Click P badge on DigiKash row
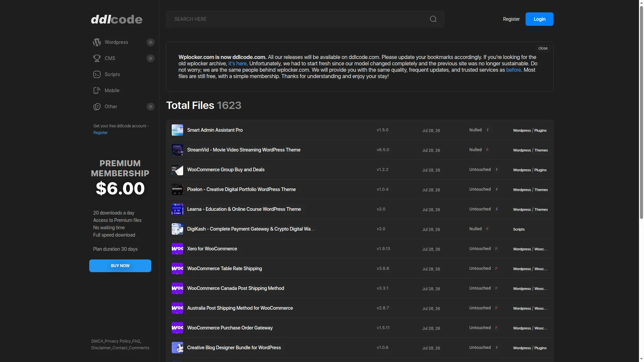This screenshot has height=362, width=644. click(487, 229)
